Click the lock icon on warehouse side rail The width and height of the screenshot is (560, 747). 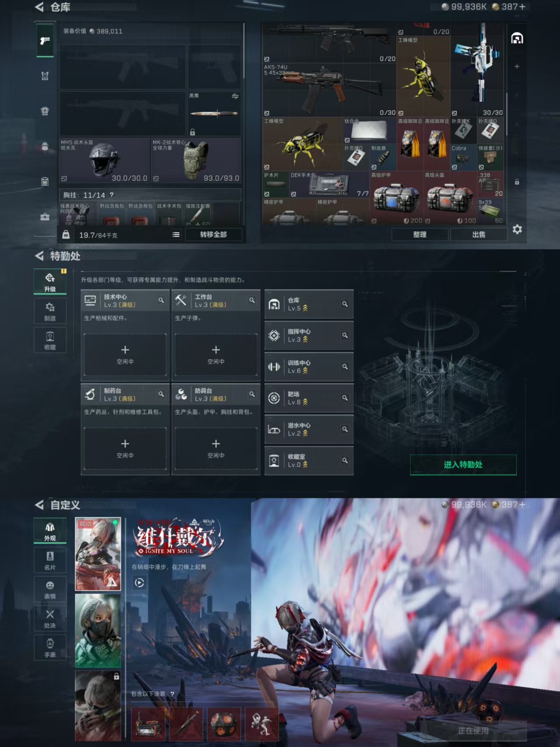point(517,182)
